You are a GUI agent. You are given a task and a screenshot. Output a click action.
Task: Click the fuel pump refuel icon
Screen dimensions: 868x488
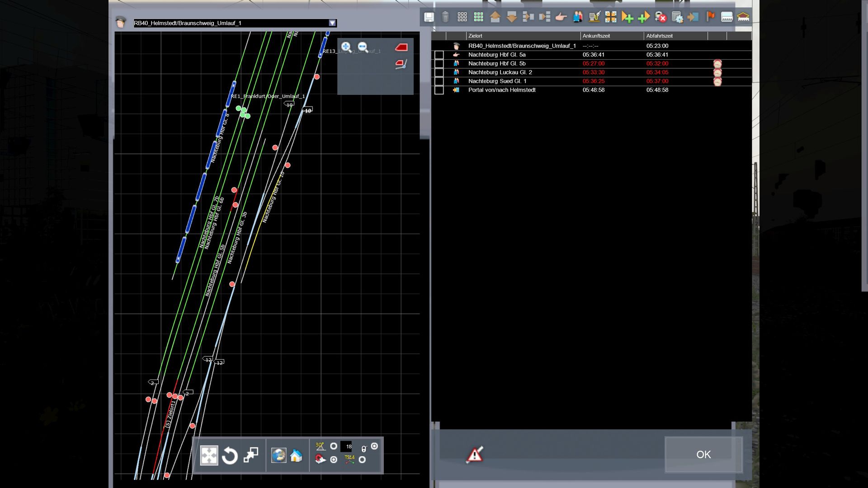pos(594,17)
